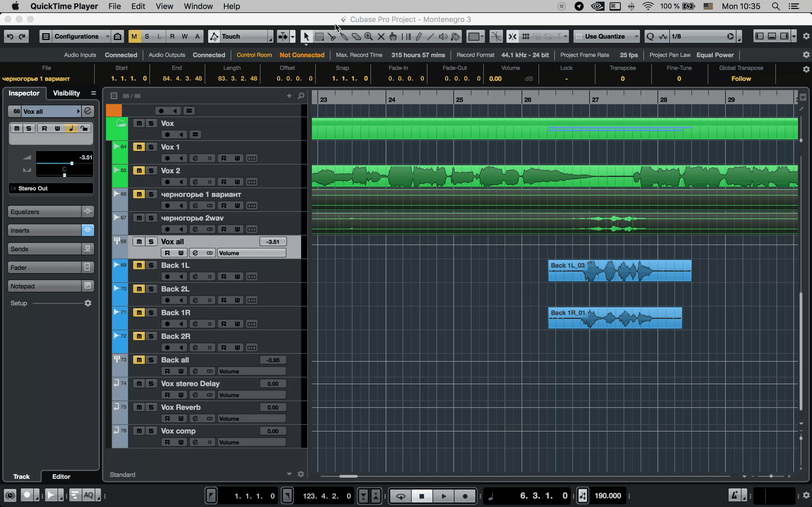Toggle Snap on/off in toolbar

tap(512, 37)
